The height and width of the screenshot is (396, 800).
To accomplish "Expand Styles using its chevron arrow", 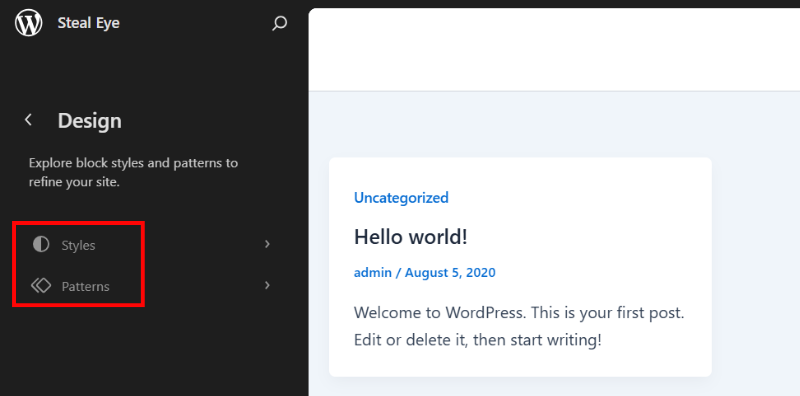I will (x=267, y=244).
